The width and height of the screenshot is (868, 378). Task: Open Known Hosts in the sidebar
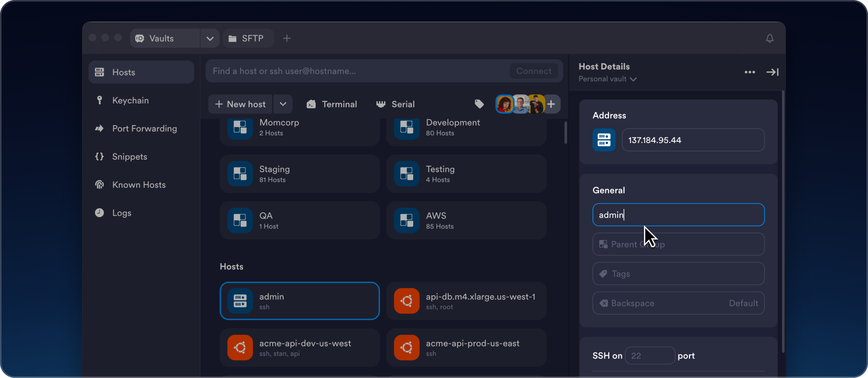pos(141,185)
